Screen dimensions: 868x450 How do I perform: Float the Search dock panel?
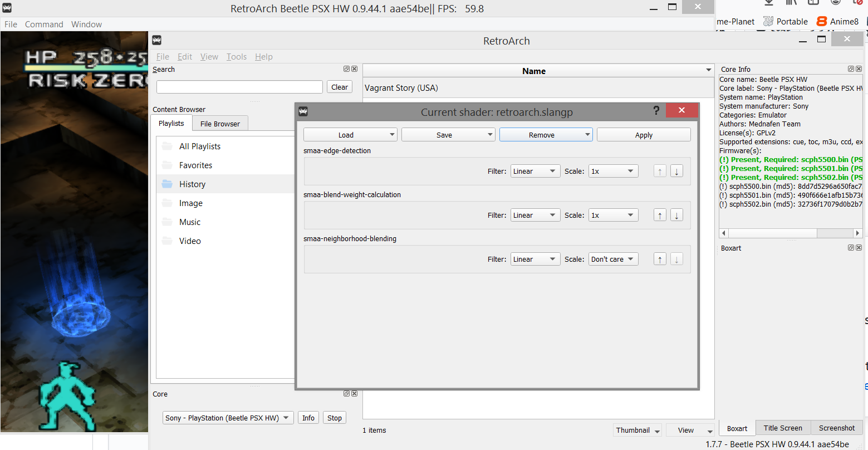pos(346,69)
